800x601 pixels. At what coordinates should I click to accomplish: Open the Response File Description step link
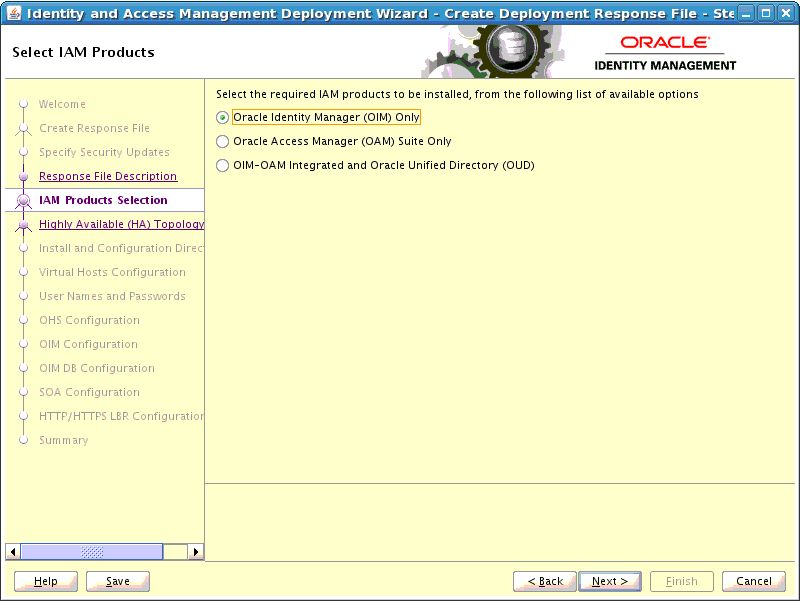click(108, 176)
